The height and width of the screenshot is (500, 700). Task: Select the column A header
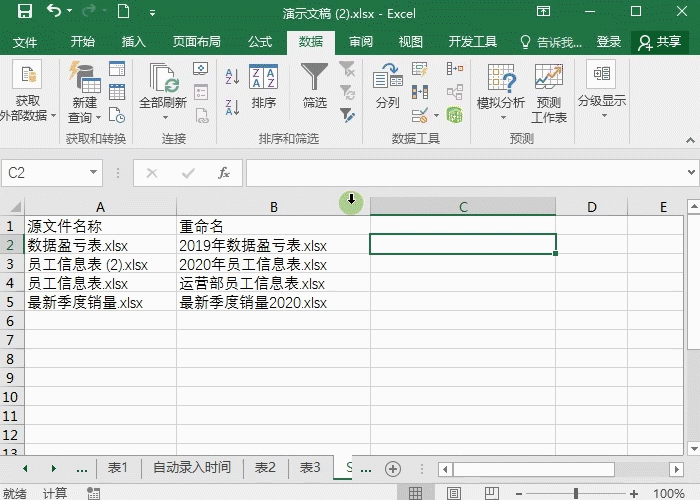coord(100,207)
